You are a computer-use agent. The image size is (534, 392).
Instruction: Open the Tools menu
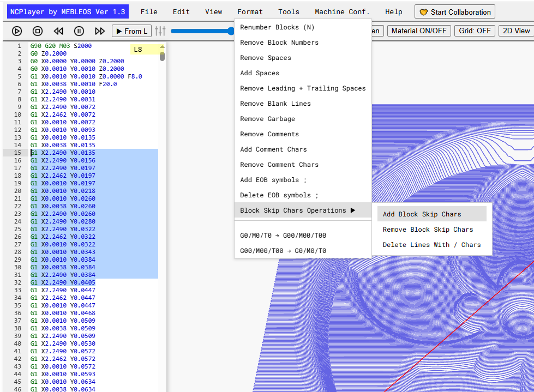pos(289,12)
